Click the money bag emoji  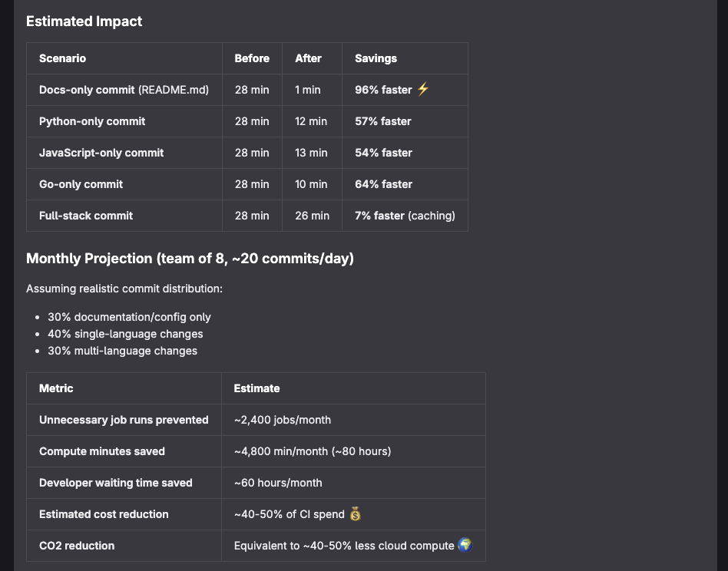(x=355, y=514)
